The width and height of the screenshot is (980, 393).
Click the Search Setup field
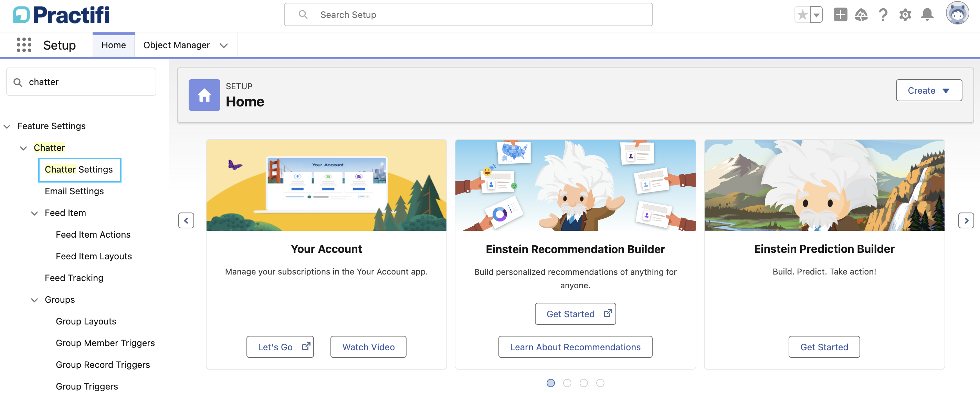(468, 15)
